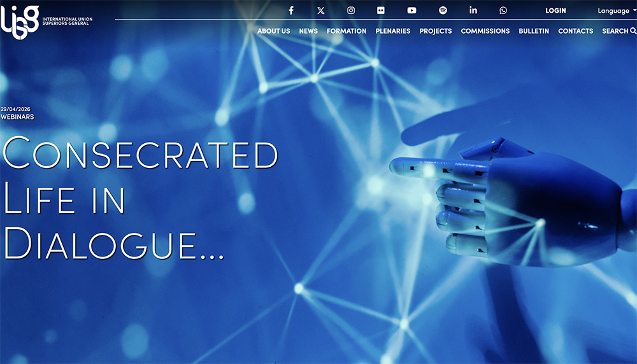Open the Consecrated Life in Dialogue headline
This screenshot has width=637, height=364.
coord(140,198)
